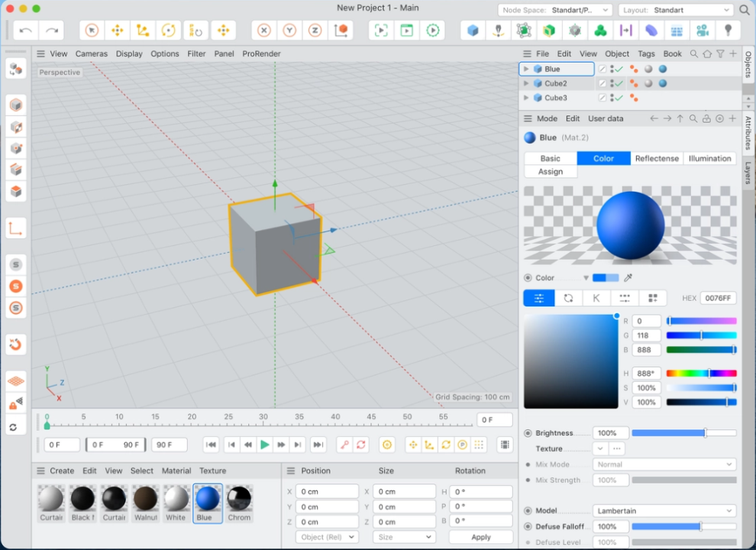Image resolution: width=756 pixels, height=550 pixels.
Task: Expand the Blue object in hierarchy
Action: [525, 69]
